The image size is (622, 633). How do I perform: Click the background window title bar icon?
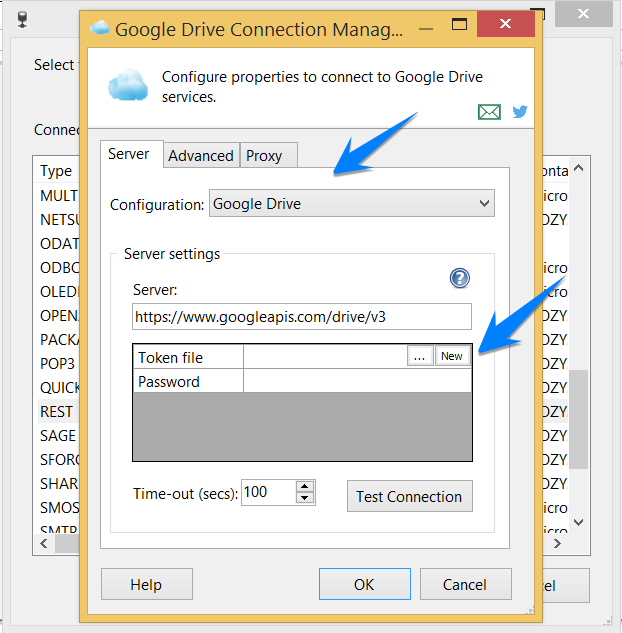(23, 19)
